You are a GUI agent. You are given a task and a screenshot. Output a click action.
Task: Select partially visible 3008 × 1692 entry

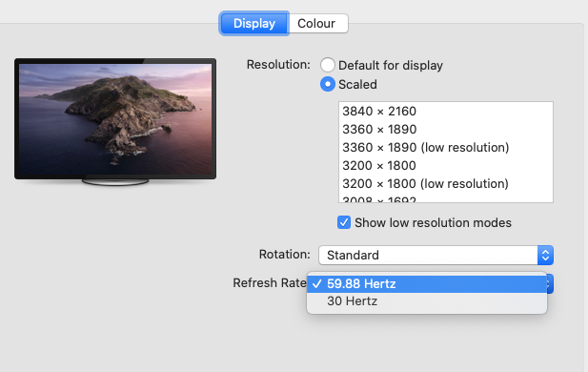pyautogui.click(x=445, y=199)
